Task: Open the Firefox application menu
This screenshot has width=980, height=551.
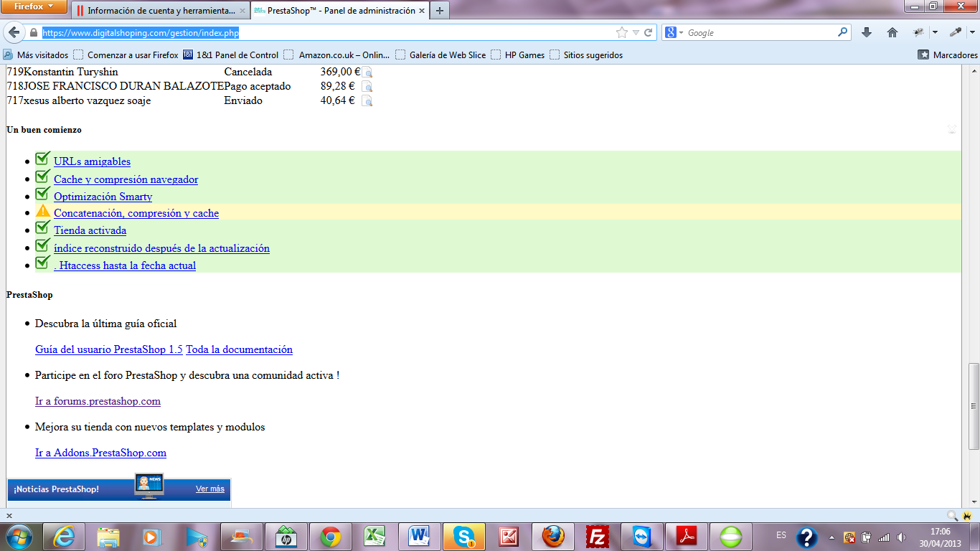Action: click(x=34, y=7)
